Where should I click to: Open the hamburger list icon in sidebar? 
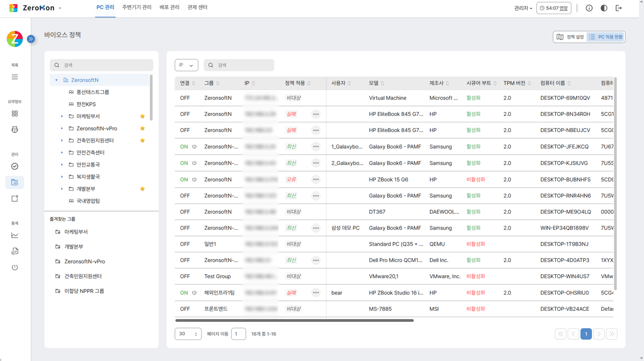point(15,77)
